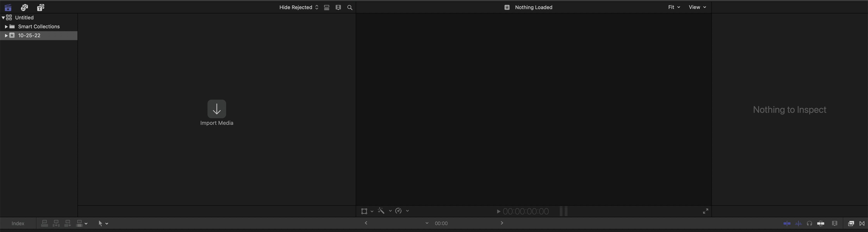Toggle snapping in the timeline
This screenshot has height=232, width=868.
[821, 223]
